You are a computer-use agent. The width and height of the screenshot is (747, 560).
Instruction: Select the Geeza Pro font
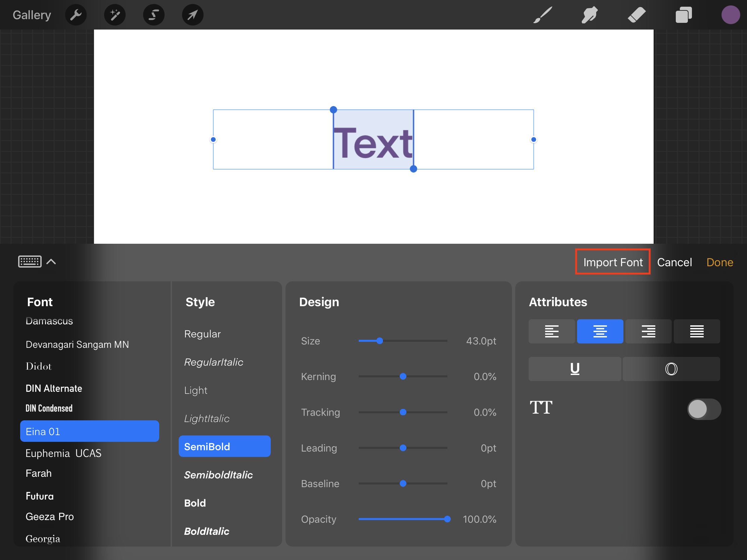[50, 516]
